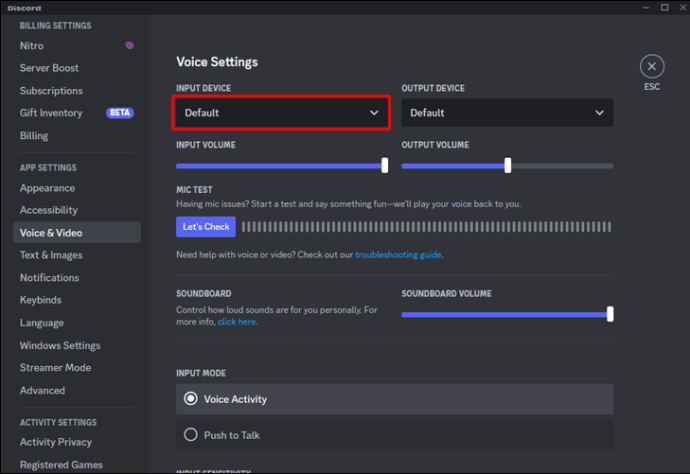Start mic test with Let's Check
690x474 pixels.
pos(206,227)
